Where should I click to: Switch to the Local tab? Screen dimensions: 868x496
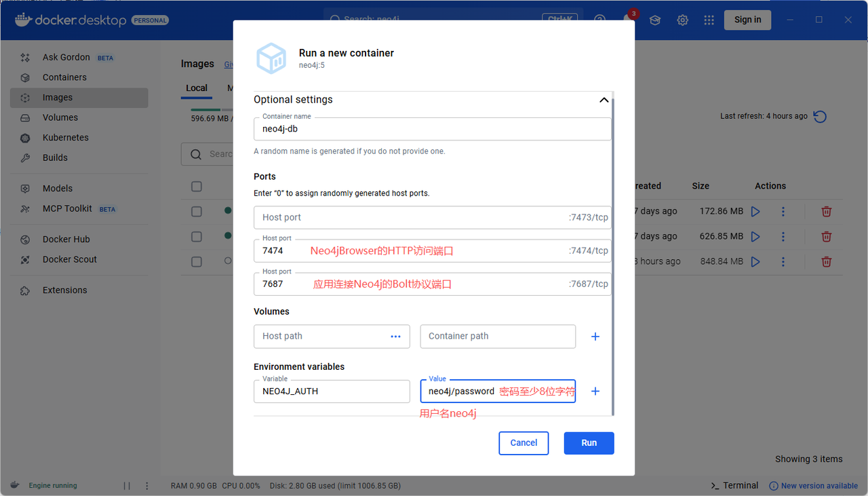click(x=197, y=88)
